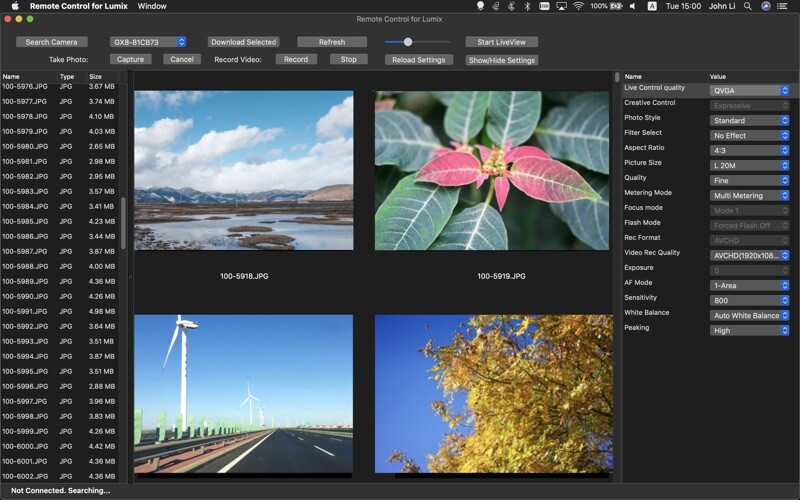Click the lightbulb menu bar icon
Image resolution: width=800 pixels, height=500 pixels.
coord(480,6)
